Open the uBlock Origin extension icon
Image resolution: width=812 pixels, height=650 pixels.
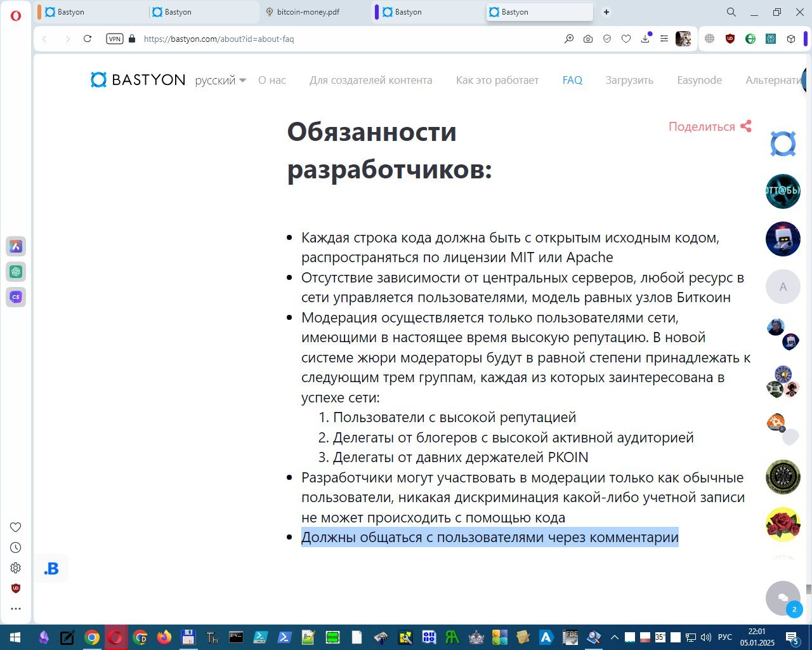point(730,39)
